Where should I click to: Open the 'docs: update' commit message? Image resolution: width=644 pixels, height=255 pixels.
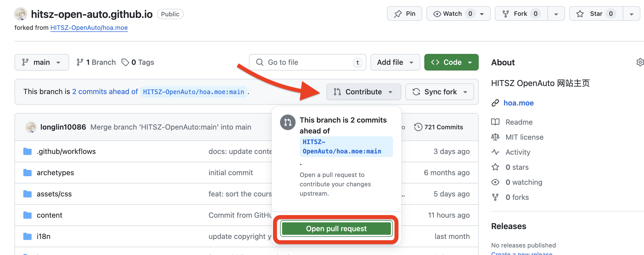click(240, 151)
